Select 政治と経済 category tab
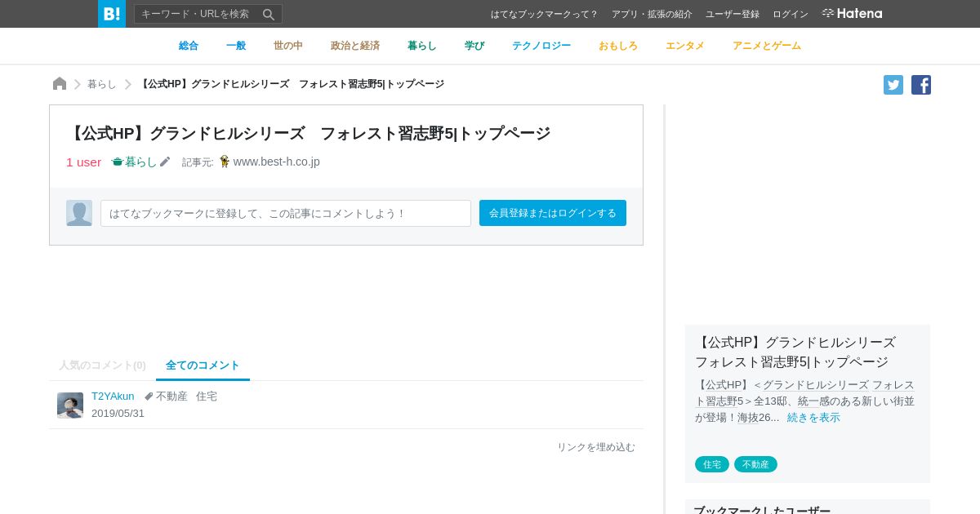980x514 pixels. pos(355,46)
